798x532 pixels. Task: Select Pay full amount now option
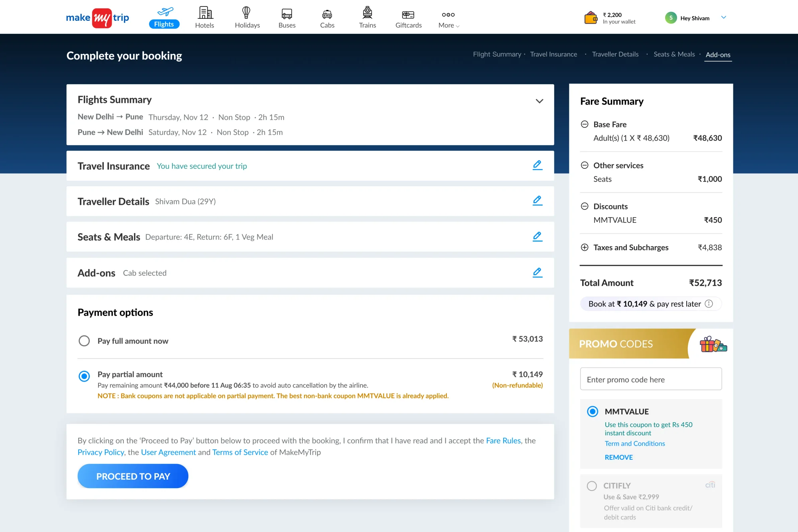pyautogui.click(x=84, y=341)
